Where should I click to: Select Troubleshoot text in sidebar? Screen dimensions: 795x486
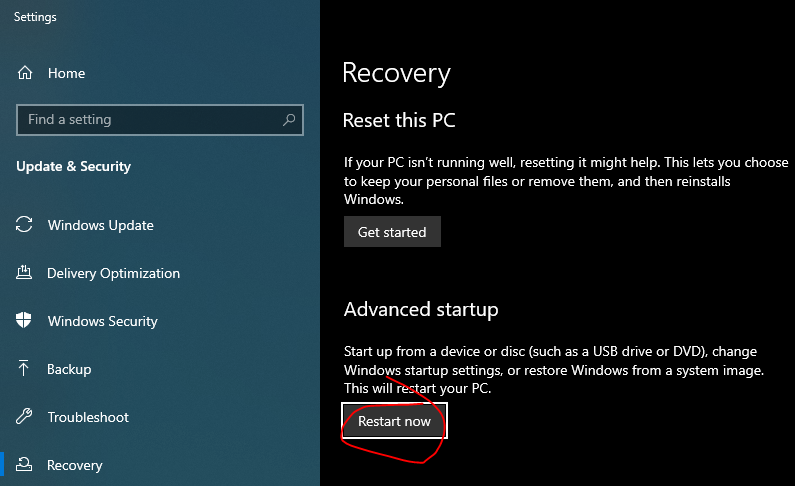[88, 417]
